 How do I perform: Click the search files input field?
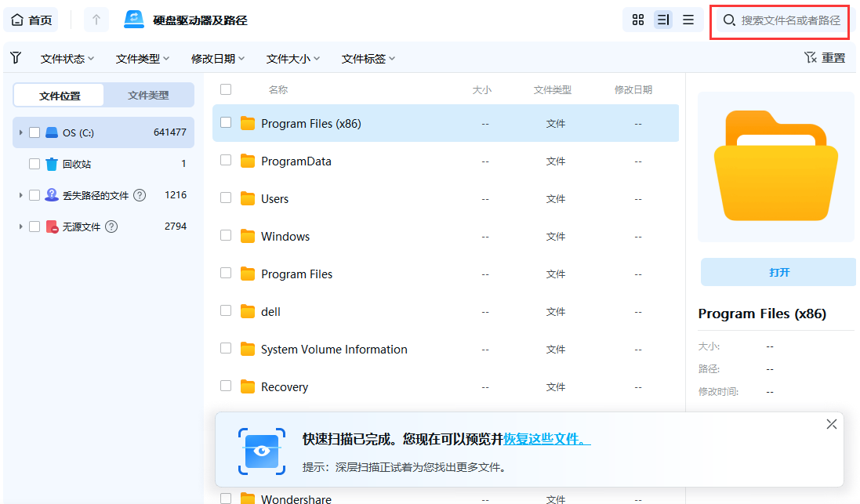779,23
